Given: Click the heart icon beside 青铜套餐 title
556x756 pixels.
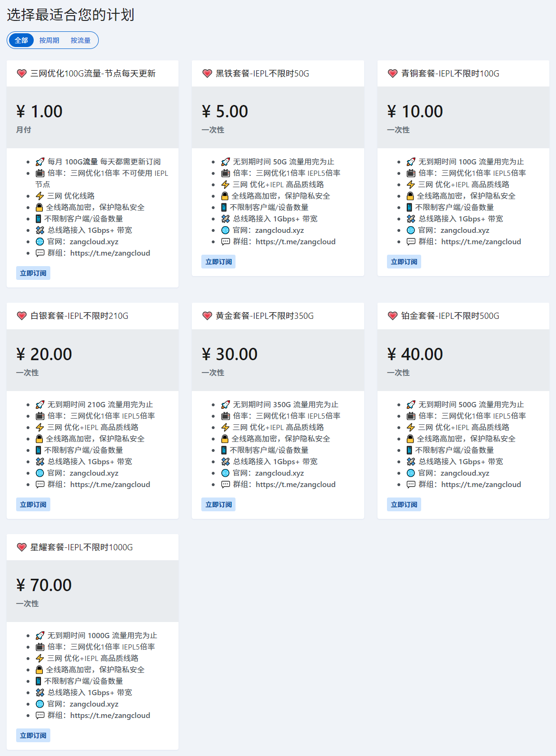Looking at the screenshot, I should [392, 74].
